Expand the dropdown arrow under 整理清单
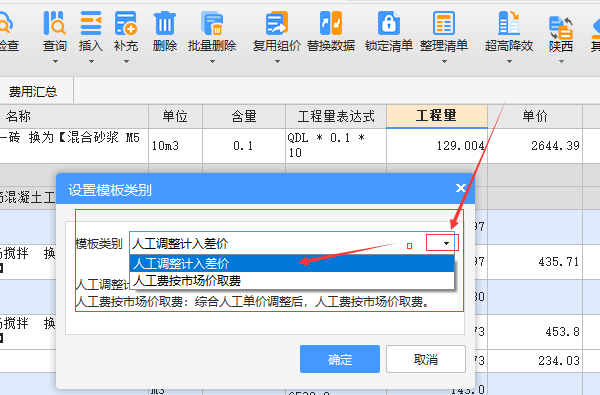Screen dimensions: 600x395 [444, 62]
